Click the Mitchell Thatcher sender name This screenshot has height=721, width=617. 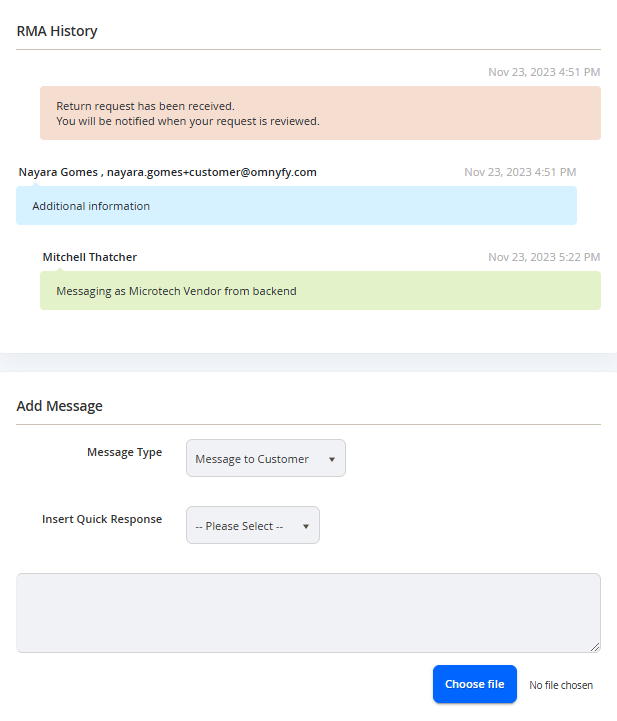[x=90, y=257]
